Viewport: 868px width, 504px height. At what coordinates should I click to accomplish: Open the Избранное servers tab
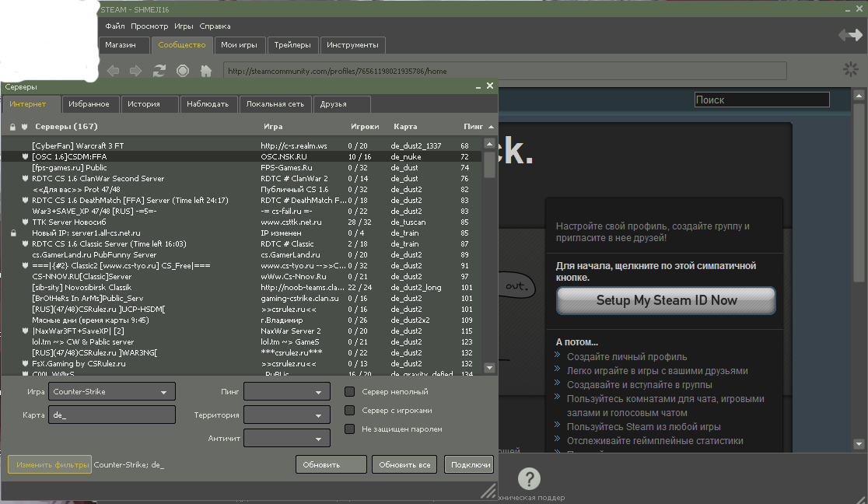tap(89, 104)
